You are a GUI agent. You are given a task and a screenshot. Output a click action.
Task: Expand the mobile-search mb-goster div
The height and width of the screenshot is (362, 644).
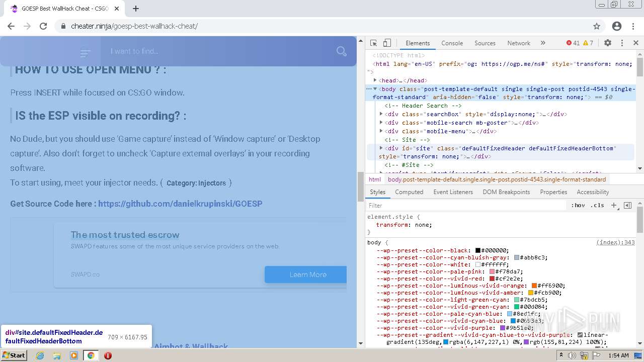click(x=381, y=123)
